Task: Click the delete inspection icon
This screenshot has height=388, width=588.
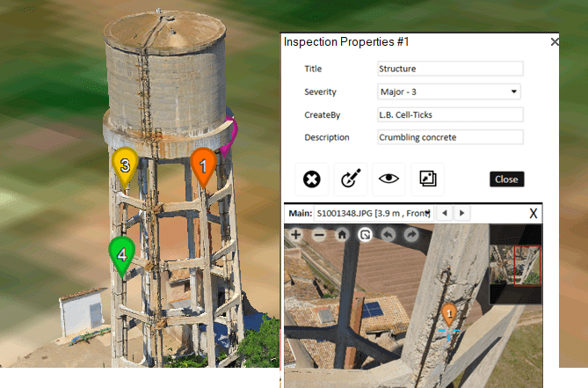Action: tap(311, 179)
